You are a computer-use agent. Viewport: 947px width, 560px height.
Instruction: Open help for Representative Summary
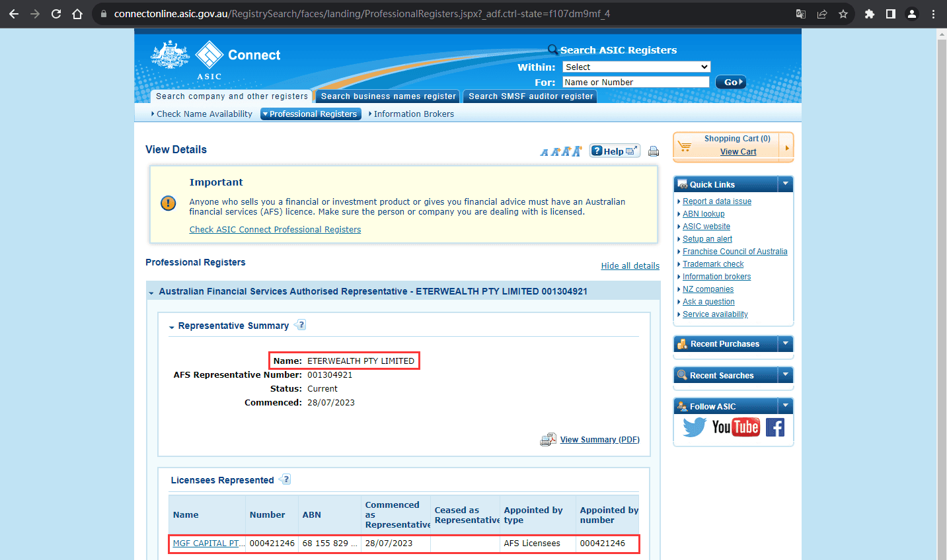point(301,325)
